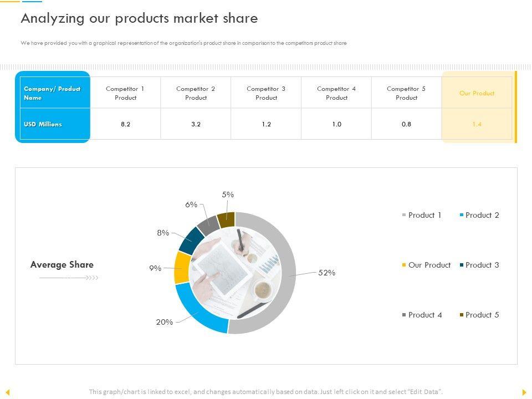
Task: Click the slide title 'Analyzing our products market share'
Action: pyautogui.click(x=139, y=18)
